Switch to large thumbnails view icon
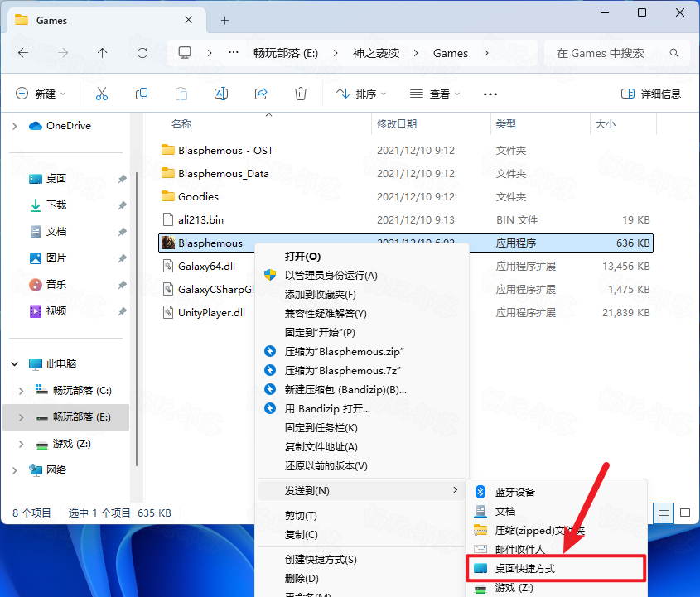Viewport: 700px width, 597px height. [685, 513]
